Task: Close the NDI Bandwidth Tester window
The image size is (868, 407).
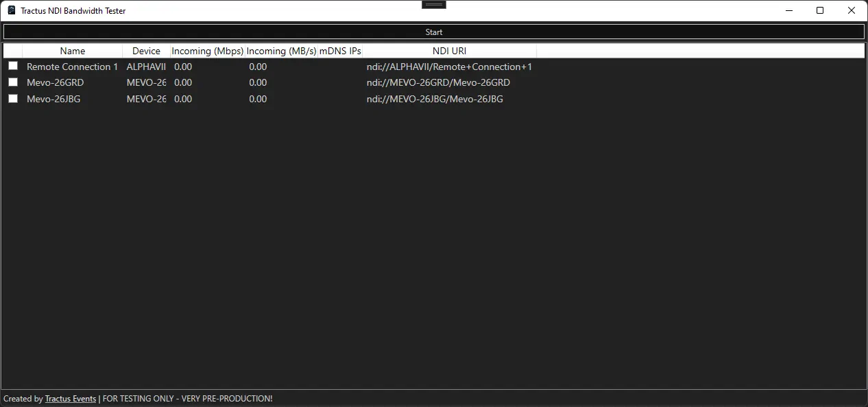Action: 852,10
